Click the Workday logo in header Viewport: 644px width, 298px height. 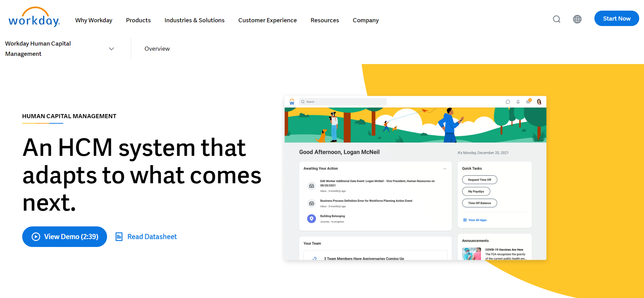pos(34,18)
